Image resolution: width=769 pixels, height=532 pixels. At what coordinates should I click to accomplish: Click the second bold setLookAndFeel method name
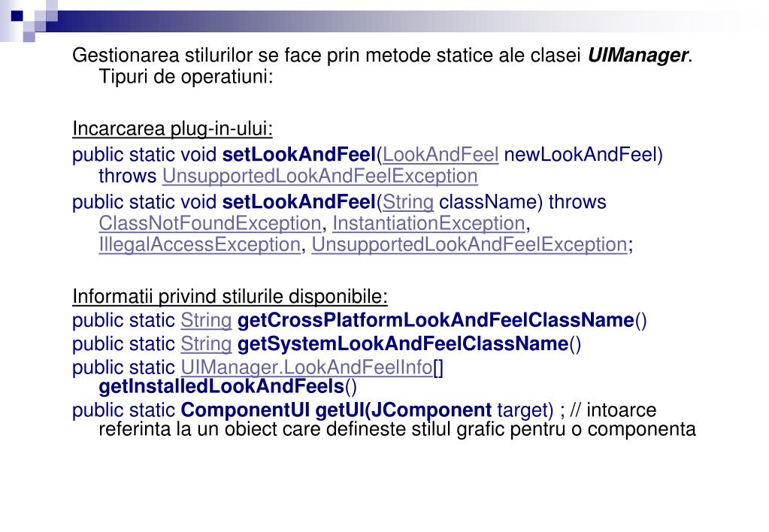(298, 202)
